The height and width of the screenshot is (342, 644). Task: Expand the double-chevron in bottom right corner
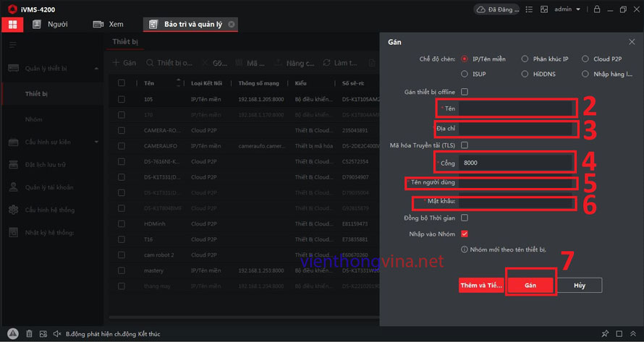point(632,334)
